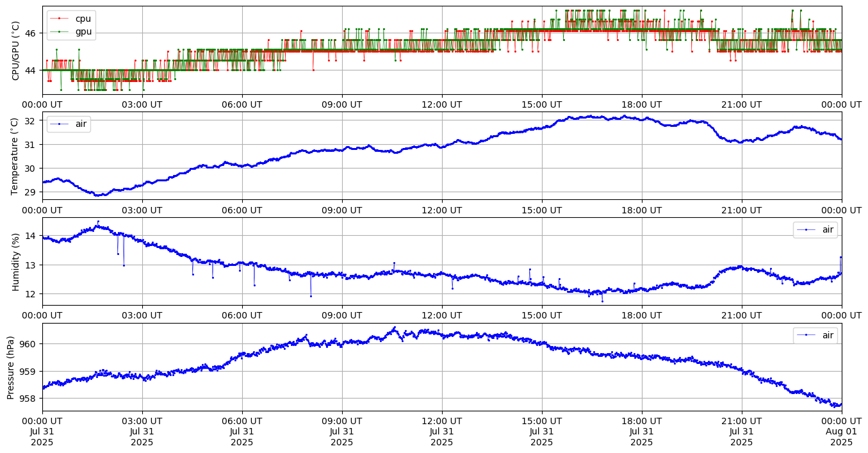868x453 pixels.
Task: Select the air legend in the Temperature plot
Action: click(x=69, y=124)
